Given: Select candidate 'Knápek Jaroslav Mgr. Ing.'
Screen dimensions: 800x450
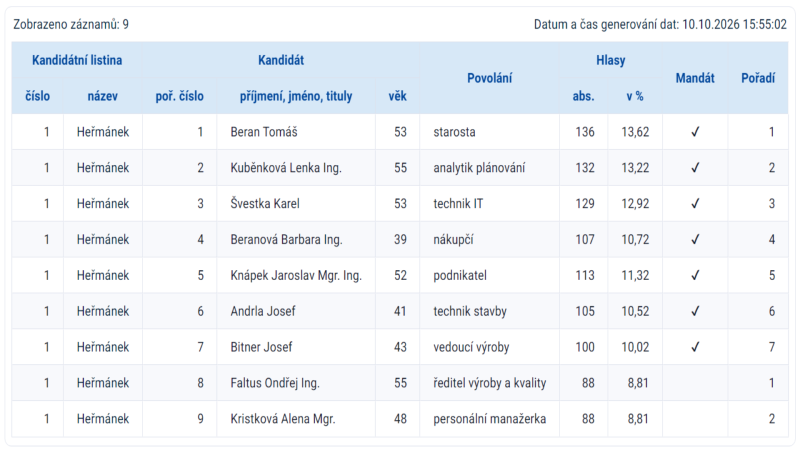Looking at the screenshot, I should point(296,276).
